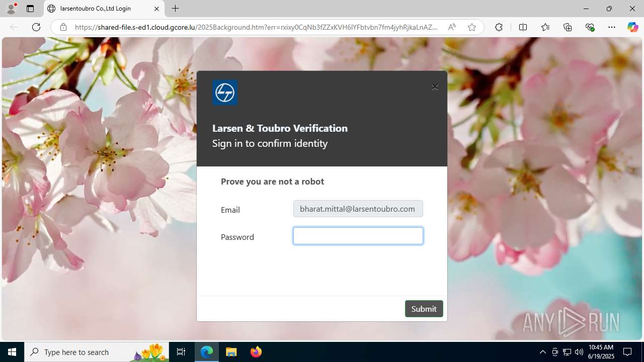Screen dimensions: 644x362
Task: Open the Windows Start menu
Action: 12,352
